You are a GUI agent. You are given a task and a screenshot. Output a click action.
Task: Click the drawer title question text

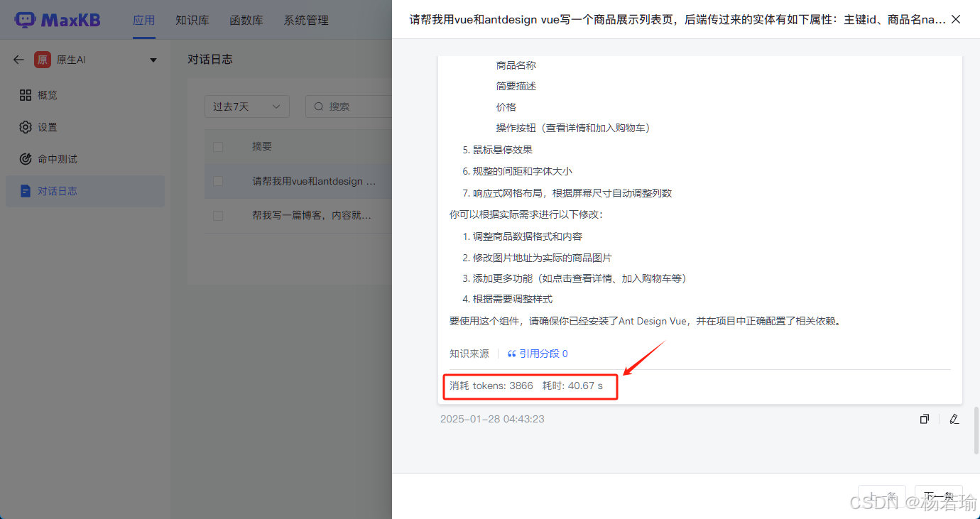(677, 20)
